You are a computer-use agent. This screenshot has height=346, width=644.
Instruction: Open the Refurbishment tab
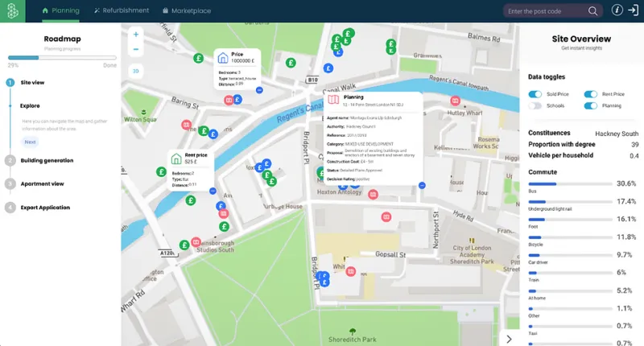[x=122, y=11]
